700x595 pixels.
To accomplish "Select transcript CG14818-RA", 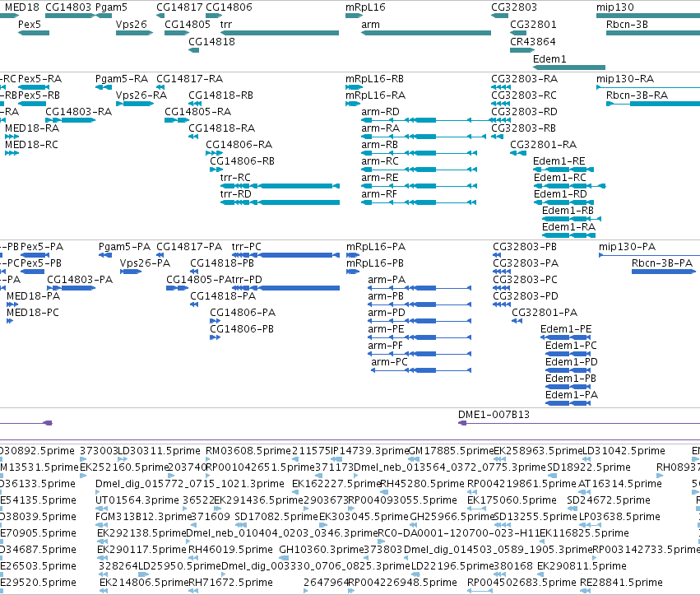I will pos(193,137).
